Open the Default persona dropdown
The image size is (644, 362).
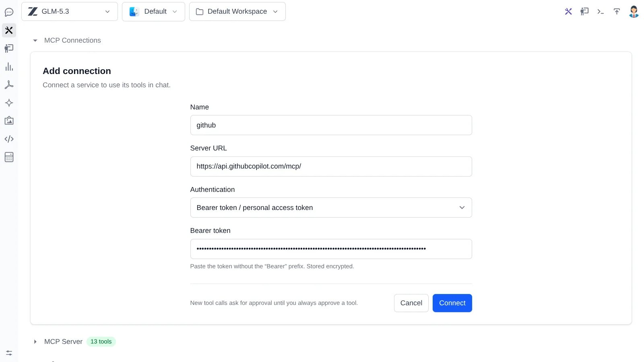(x=153, y=11)
